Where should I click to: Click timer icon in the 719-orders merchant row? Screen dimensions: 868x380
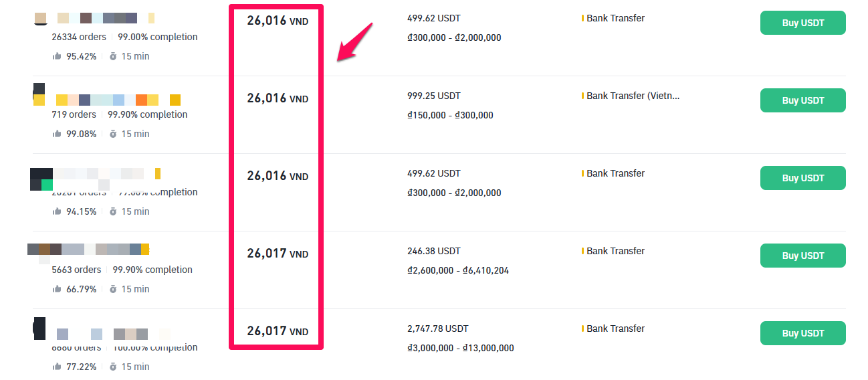coord(113,134)
